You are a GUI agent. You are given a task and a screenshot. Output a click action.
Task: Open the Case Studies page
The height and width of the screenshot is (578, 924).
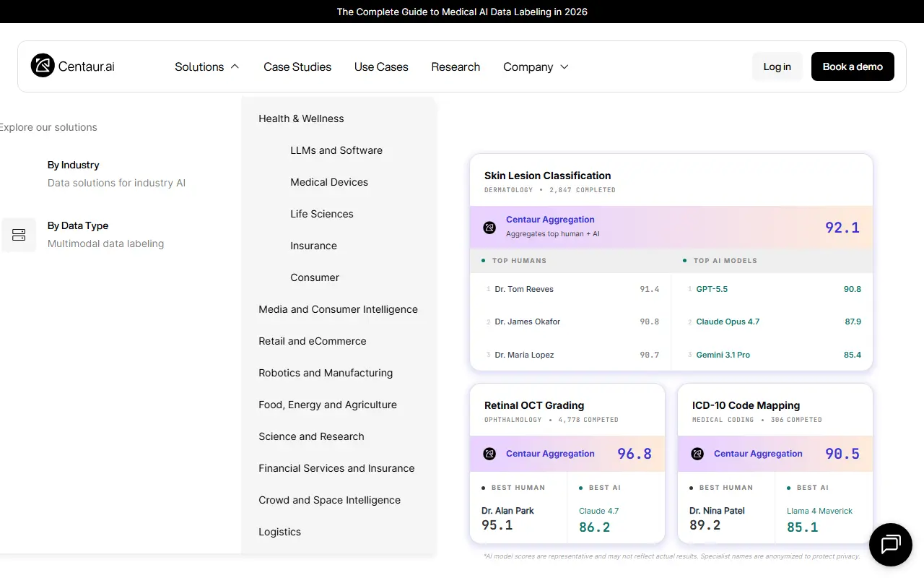click(x=297, y=66)
